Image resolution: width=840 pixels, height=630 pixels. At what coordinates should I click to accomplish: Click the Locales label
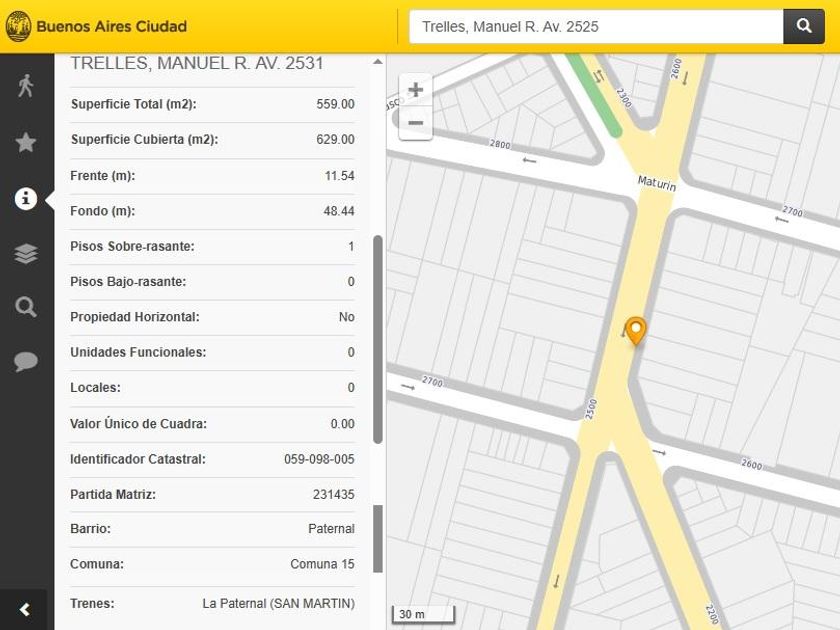point(95,388)
